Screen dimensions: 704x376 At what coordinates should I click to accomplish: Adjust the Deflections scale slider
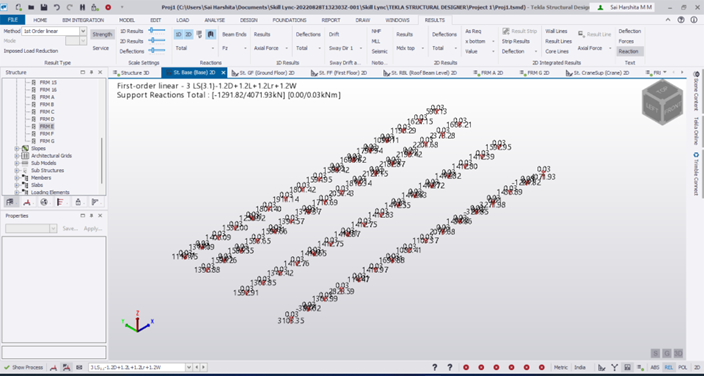point(157,50)
